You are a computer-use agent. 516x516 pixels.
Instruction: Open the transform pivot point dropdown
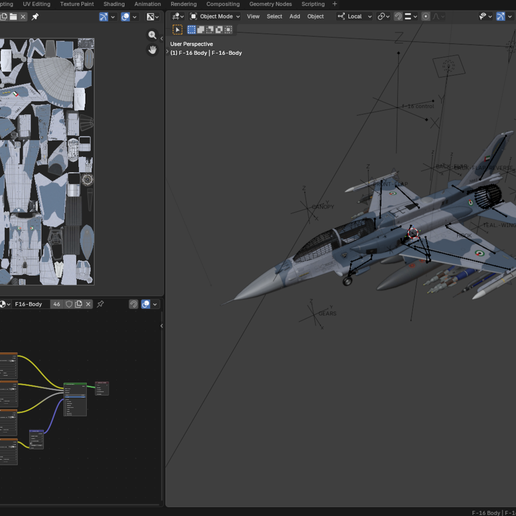click(383, 16)
